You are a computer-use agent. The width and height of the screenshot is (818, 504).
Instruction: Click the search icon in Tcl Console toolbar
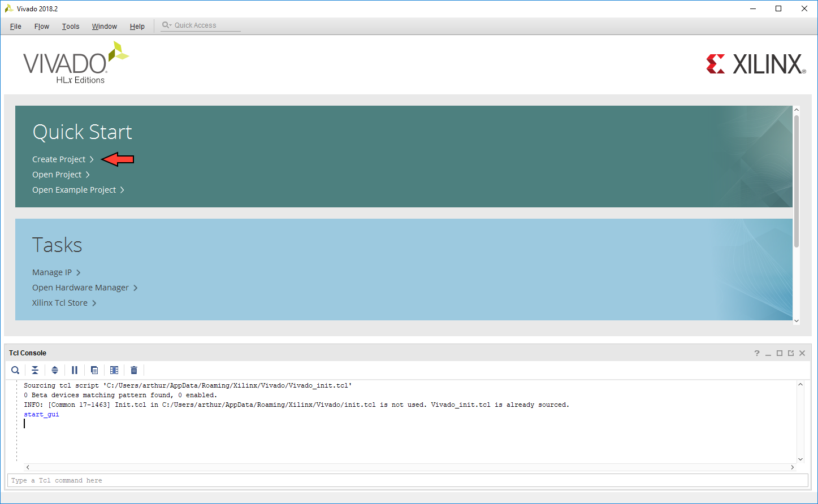[x=15, y=370]
